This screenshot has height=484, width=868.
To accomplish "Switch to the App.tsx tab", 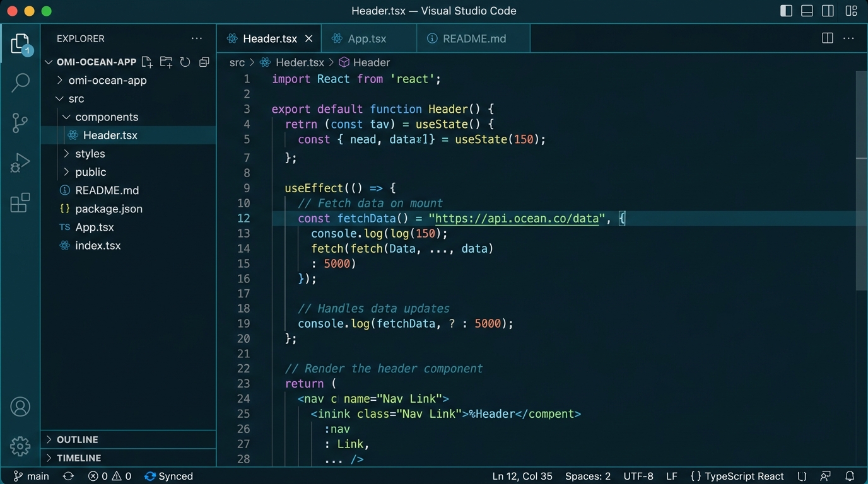I will (x=368, y=38).
